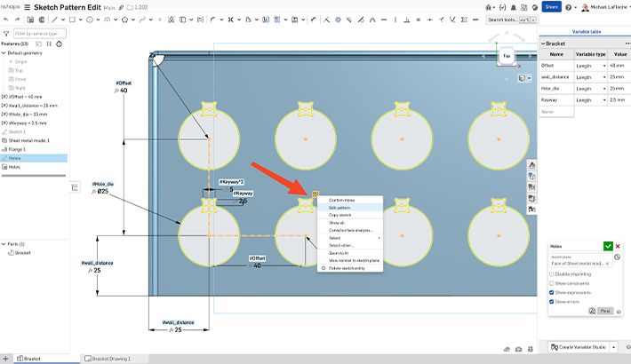Select the Circle sketch tool

(x=90, y=20)
